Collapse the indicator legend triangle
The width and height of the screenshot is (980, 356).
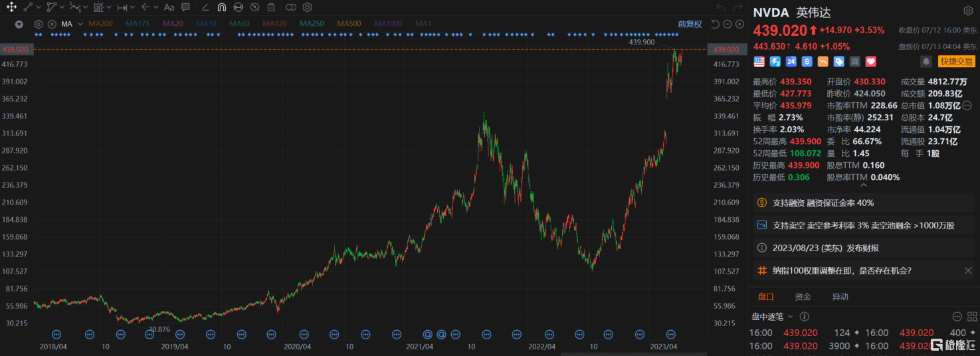point(19,24)
